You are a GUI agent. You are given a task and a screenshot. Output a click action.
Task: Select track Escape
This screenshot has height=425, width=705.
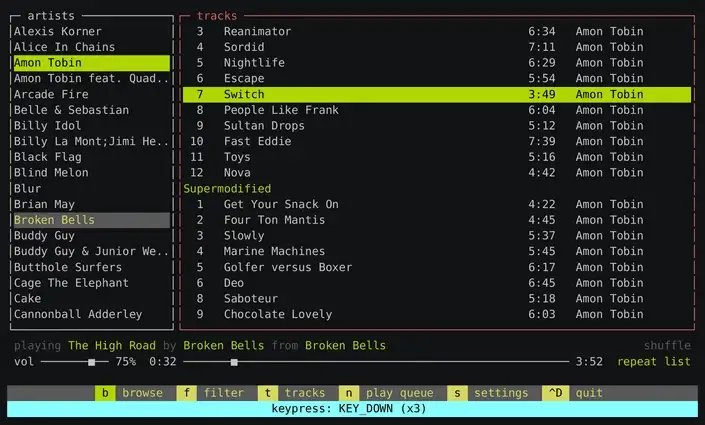tap(437, 79)
